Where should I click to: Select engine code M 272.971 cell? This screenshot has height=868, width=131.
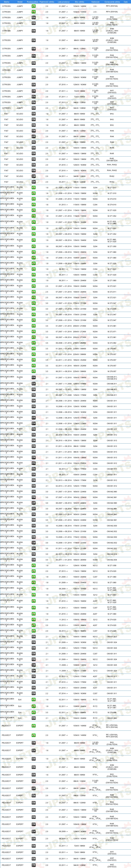coord(112,332)
